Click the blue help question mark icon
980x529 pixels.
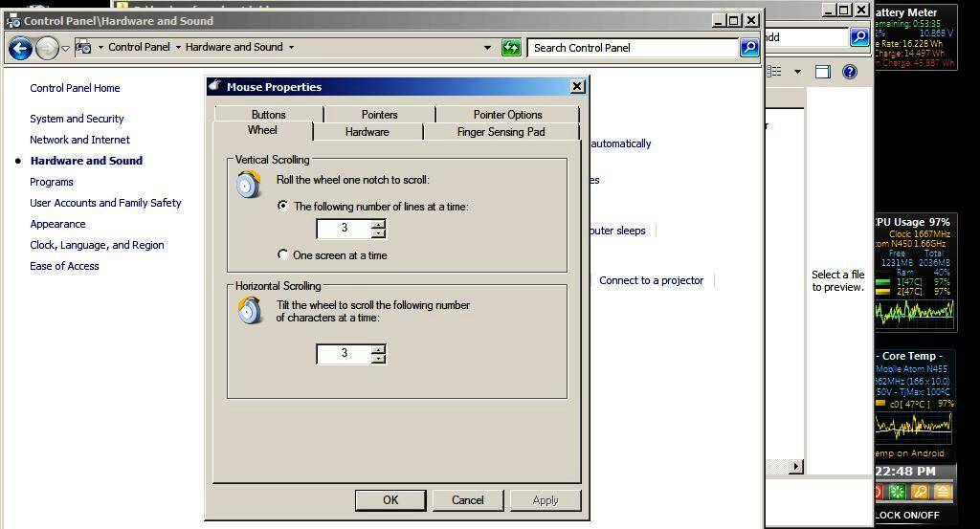click(849, 72)
